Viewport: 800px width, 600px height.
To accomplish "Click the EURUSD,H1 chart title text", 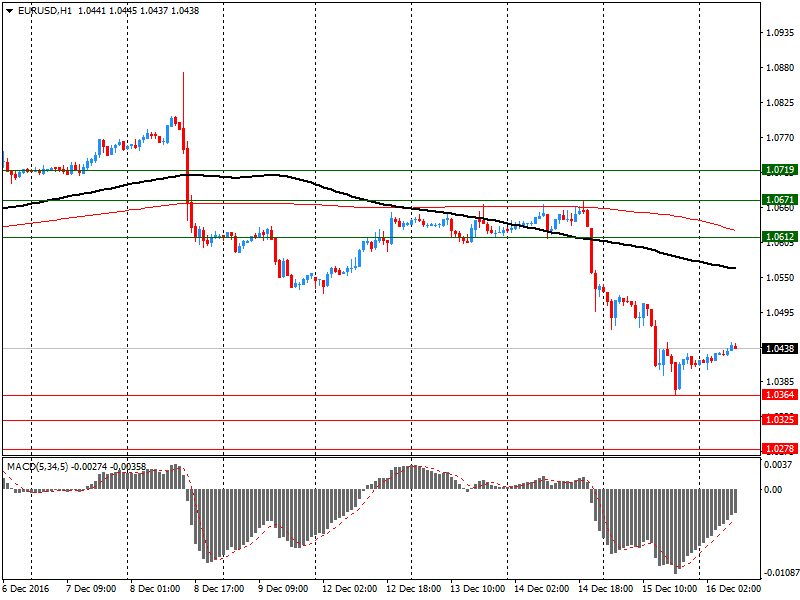I will pyautogui.click(x=45, y=11).
